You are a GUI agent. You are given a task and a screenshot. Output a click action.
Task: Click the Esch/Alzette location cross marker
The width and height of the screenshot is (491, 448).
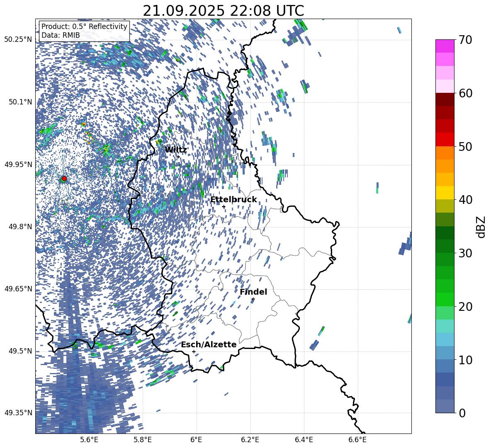click(194, 351)
